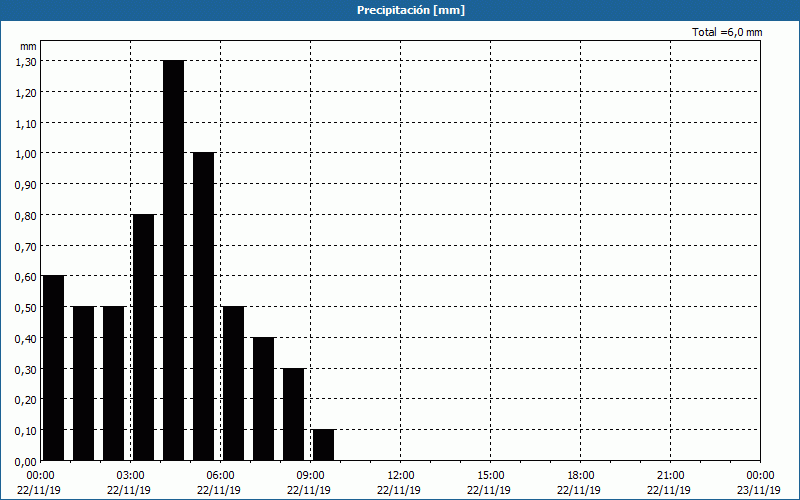Select the 0,80 y-axis label
This screenshot has height=500, width=800.
(26, 216)
